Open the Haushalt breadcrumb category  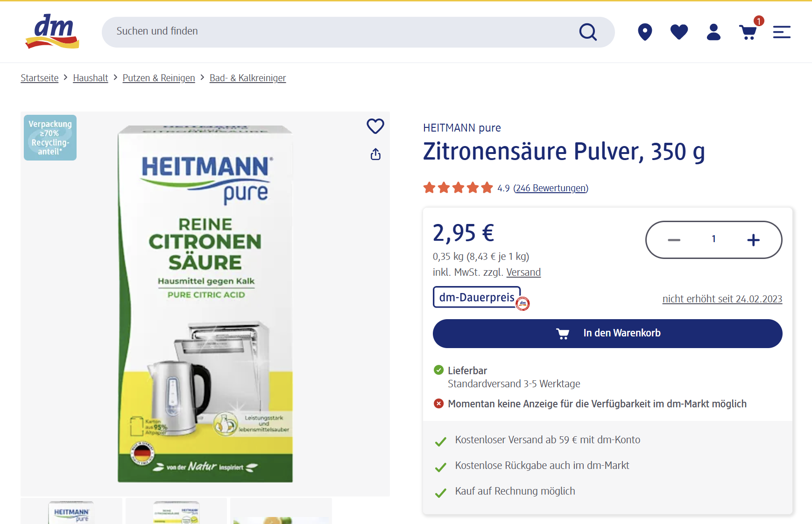[x=90, y=77]
